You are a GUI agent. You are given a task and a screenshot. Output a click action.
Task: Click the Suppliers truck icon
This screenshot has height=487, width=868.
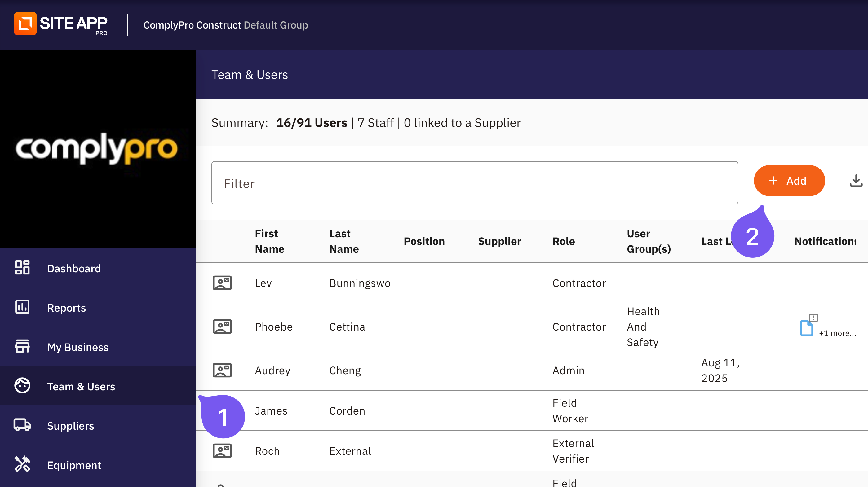coord(22,425)
